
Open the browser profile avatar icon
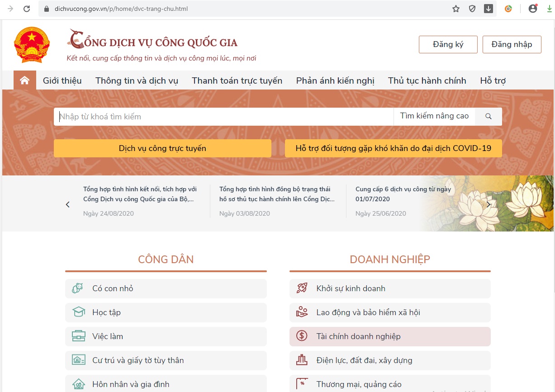533,9
